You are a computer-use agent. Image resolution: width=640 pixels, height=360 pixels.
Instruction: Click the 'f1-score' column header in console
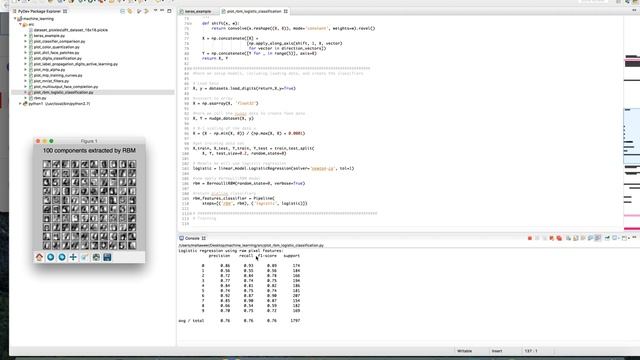click(x=267, y=256)
